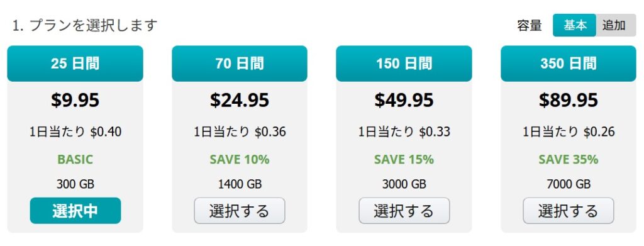This screenshot has width=644, height=246.
Task: Click the $89.95 price
Action: pos(569,100)
